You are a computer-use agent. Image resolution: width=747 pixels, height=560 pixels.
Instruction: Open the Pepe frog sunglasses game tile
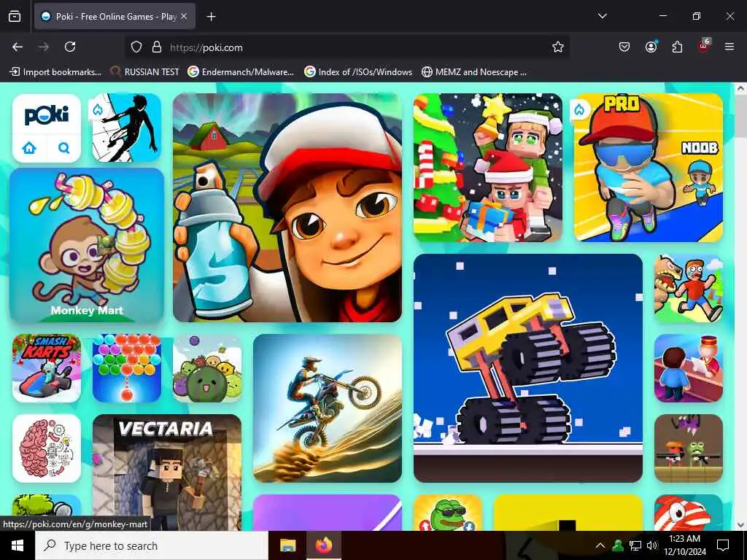(448, 513)
